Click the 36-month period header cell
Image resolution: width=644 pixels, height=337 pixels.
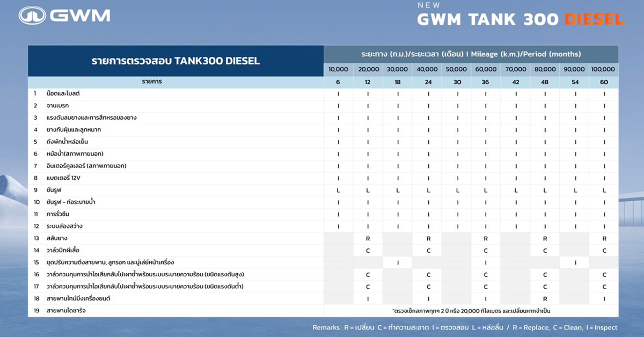486,82
